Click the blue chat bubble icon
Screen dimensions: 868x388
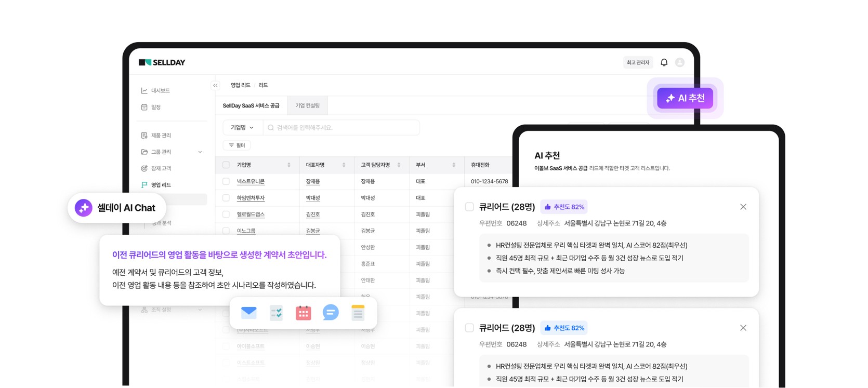(x=331, y=312)
